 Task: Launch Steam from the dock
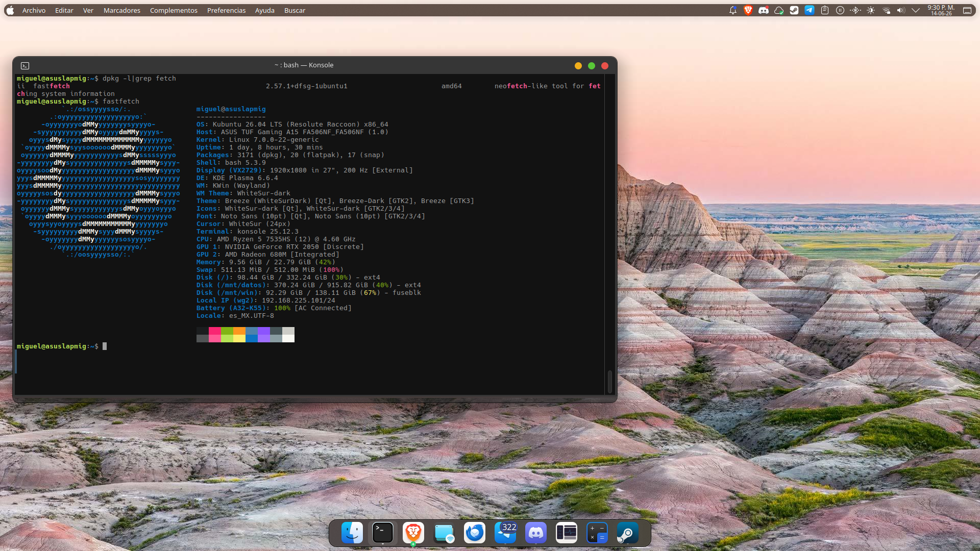[x=628, y=533]
